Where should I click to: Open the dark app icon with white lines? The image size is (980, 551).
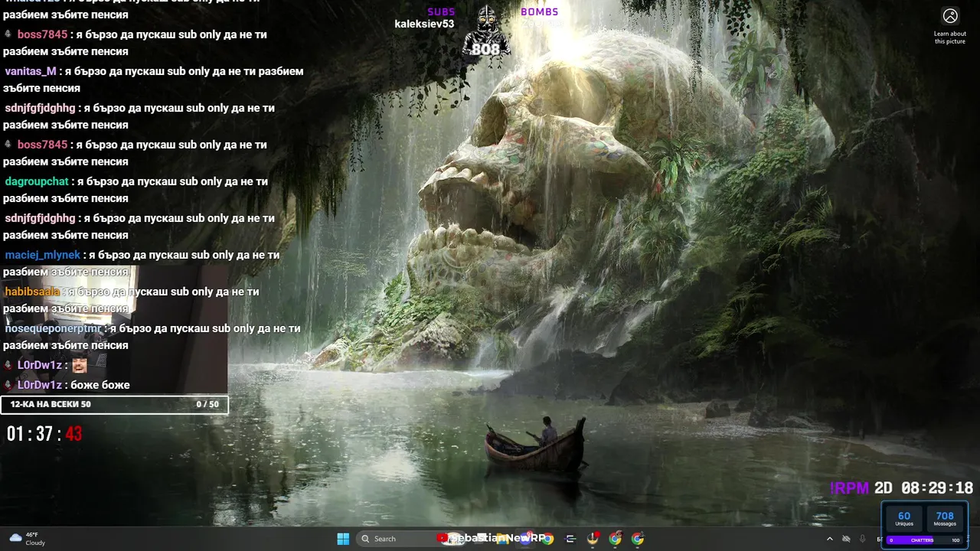click(x=571, y=539)
